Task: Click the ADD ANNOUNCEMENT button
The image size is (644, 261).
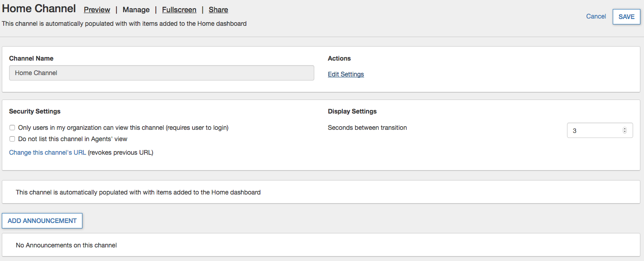Action: [x=42, y=221]
